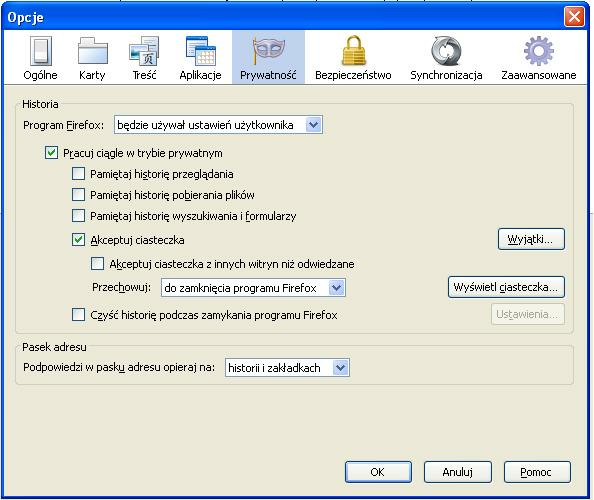Open the Program Firefox history mode dropdown
594x500 pixels.
click(218, 125)
